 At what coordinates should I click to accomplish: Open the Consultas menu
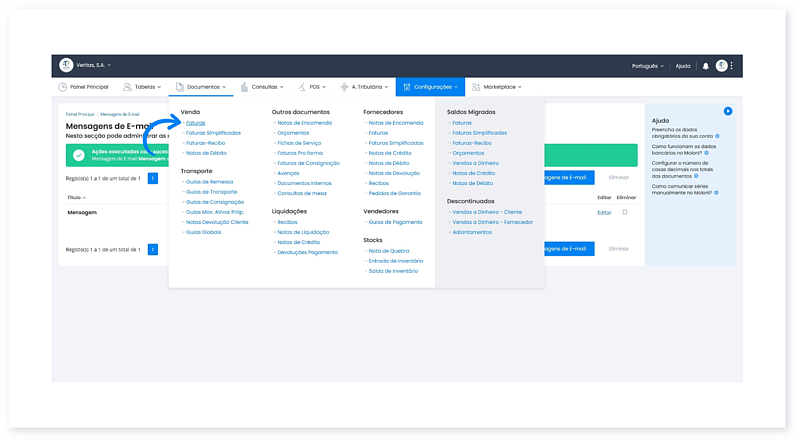(x=260, y=88)
